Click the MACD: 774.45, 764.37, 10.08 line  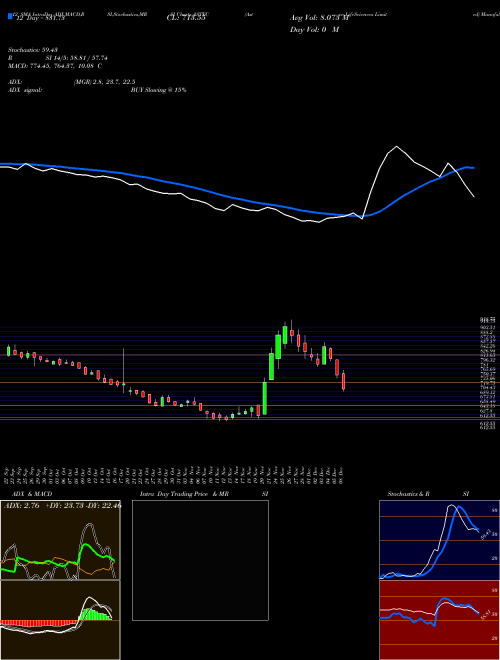pos(55,66)
